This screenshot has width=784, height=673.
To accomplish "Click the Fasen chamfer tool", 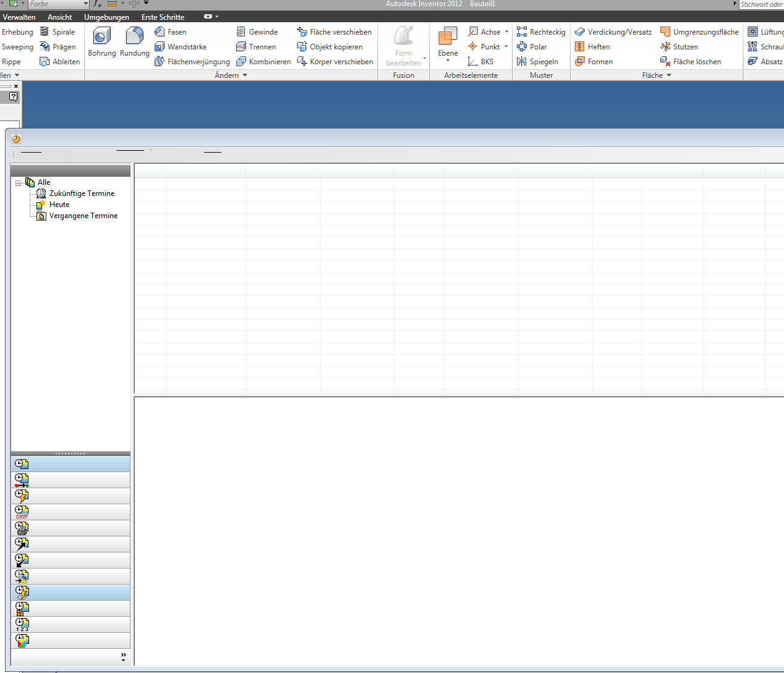I will pyautogui.click(x=171, y=32).
